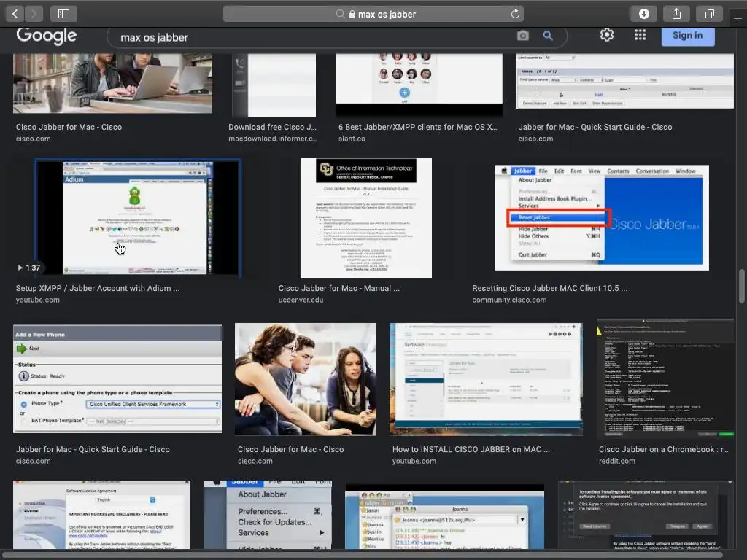Click the Safari forward arrow
Image resolution: width=747 pixels, height=560 pixels.
pyautogui.click(x=34, y=14)
